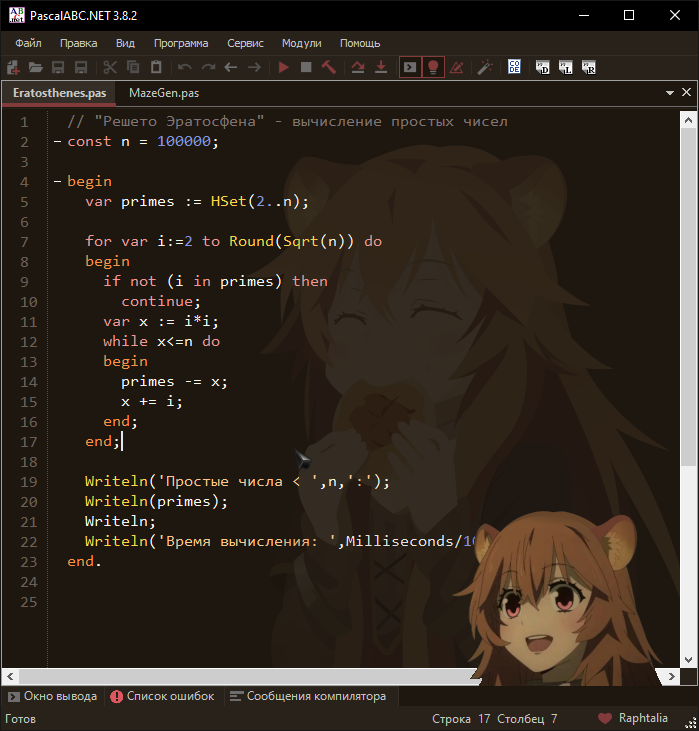Click the PascalABC.NET application icon in title bar
This screenshot has height=731, width=699.
(16, 15)
